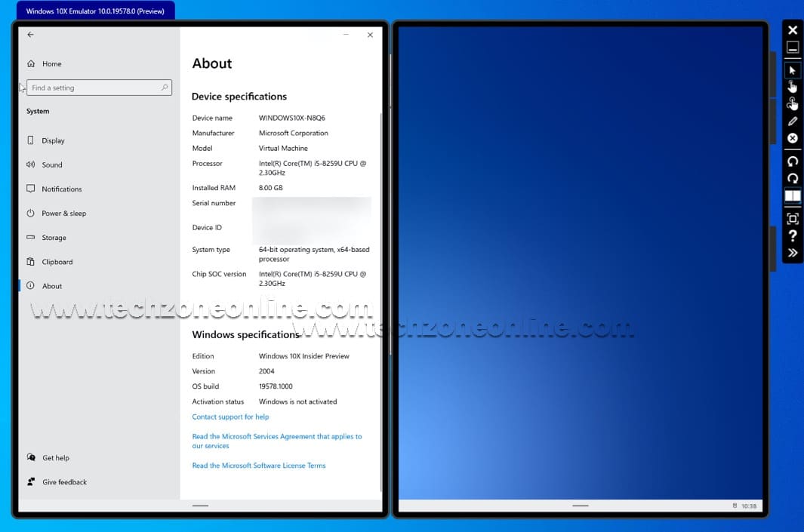Screen dimensions: 804x532
Task: Click OS build value 19578.1000
Action: tap(276, 386)
